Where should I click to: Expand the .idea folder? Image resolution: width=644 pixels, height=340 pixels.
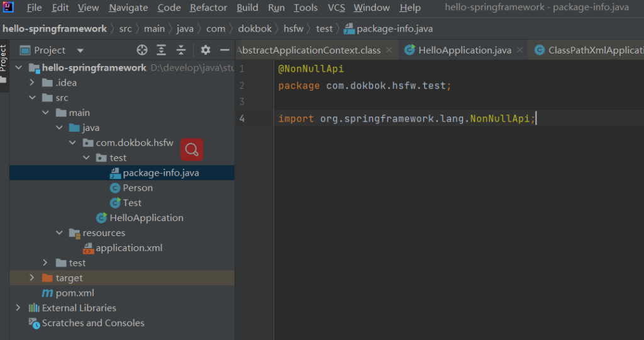point(32,82)
